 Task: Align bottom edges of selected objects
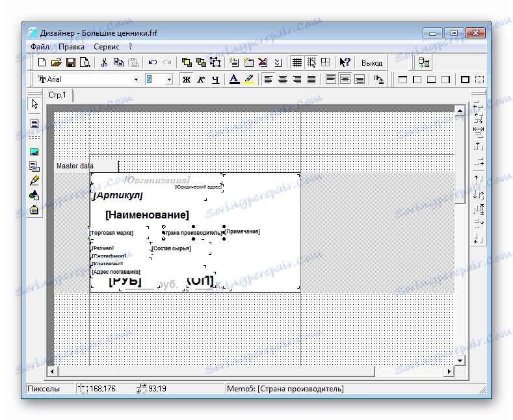click(x=478, y=238)
